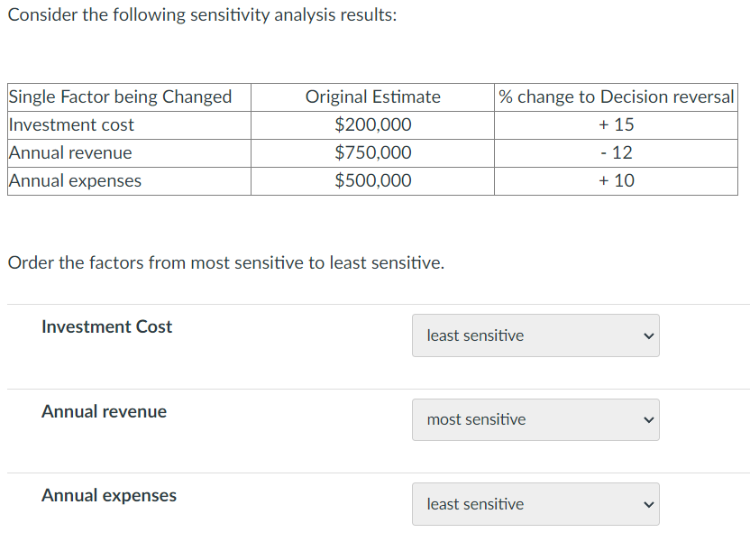Open the Investment Cost sensitivity dropdown
The width and height of the screenshot is (750, 560).
[x=535, y=335]
